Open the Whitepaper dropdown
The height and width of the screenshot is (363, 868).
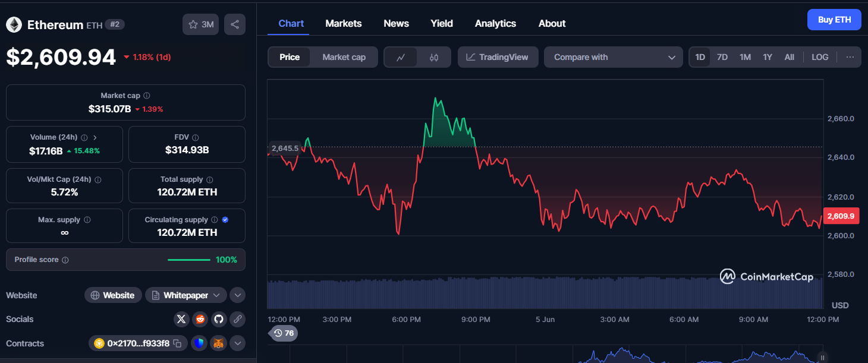coord(186,295)
